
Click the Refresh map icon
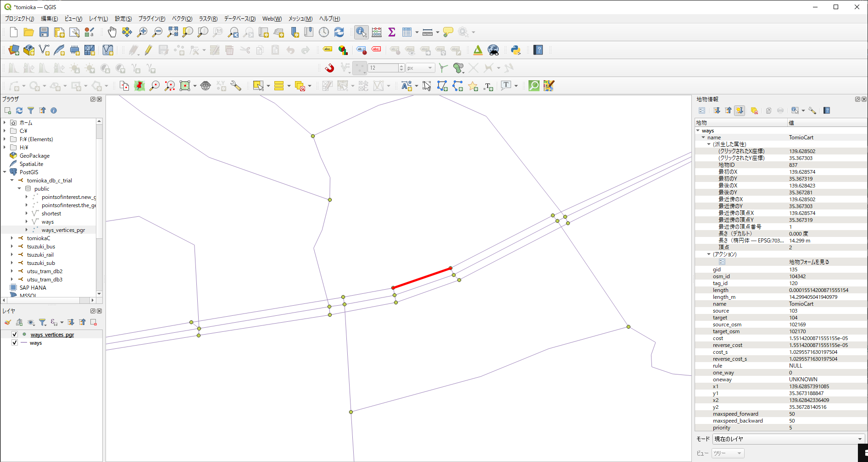click(339, 32)
